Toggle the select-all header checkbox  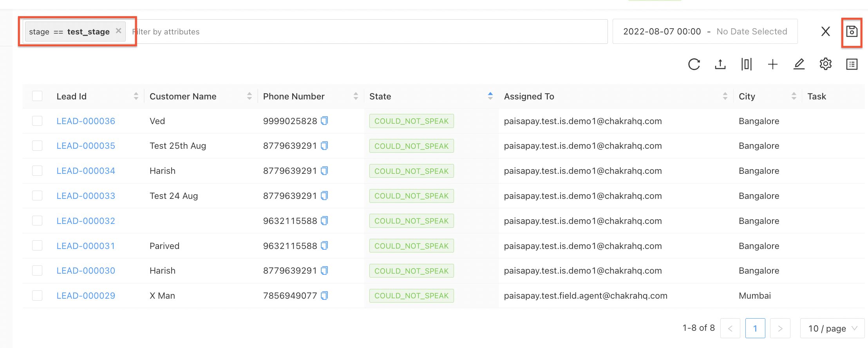(37, 96)
